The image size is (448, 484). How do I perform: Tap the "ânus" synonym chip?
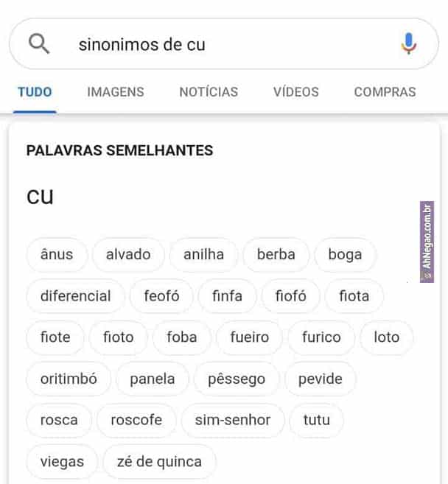pos(57,255)
